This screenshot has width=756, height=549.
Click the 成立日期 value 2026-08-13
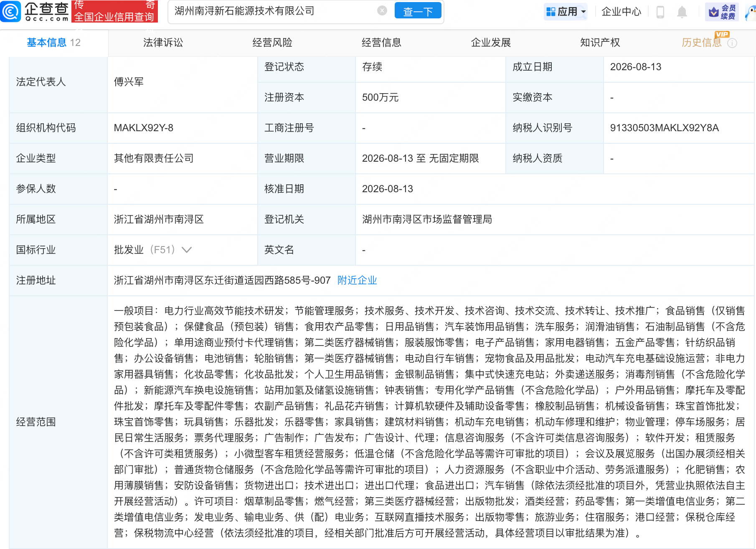(x=636, y=67)
